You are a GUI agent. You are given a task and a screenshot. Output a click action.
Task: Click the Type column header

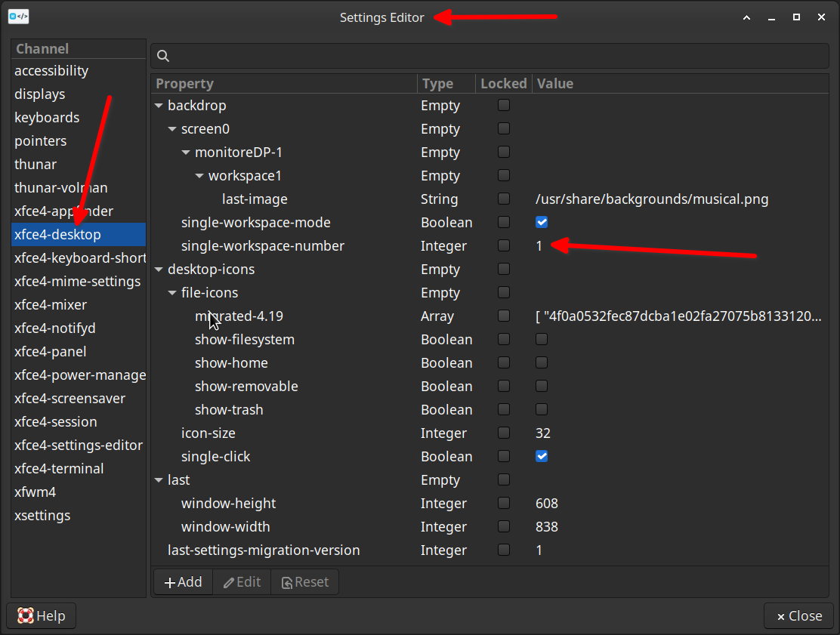tap(446, 84)
